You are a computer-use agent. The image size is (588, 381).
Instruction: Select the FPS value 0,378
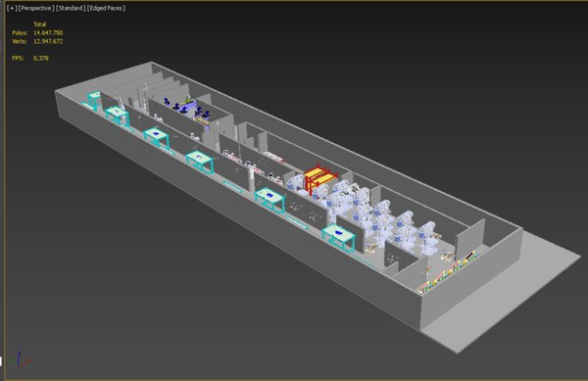pyautogui.click(x=40, y=58)
